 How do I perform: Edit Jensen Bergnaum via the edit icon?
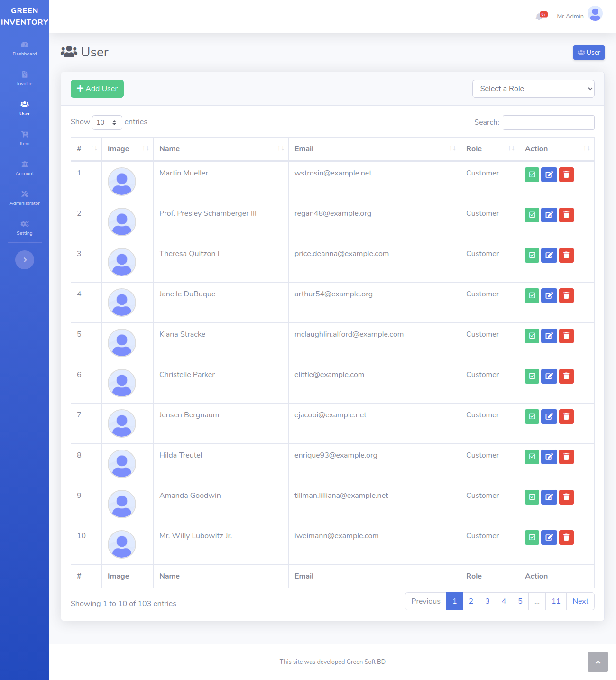549,417
